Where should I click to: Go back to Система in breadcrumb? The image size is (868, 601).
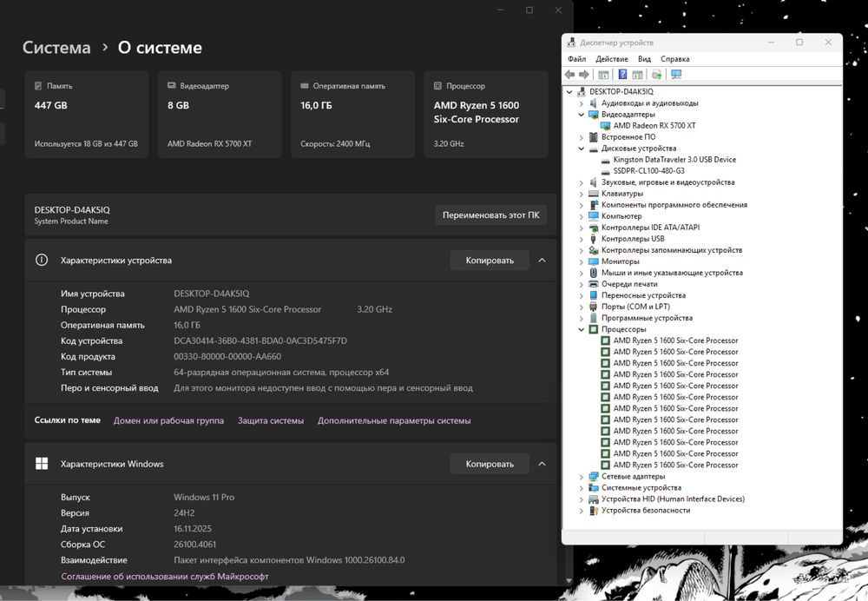(56, 48)
